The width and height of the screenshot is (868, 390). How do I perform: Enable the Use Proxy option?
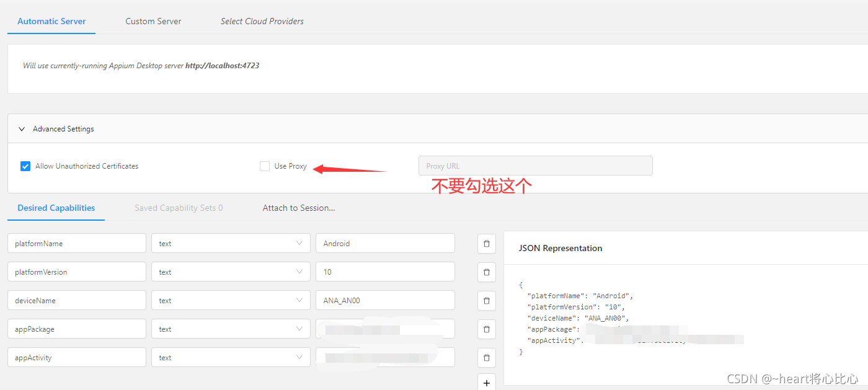(265, 166)
